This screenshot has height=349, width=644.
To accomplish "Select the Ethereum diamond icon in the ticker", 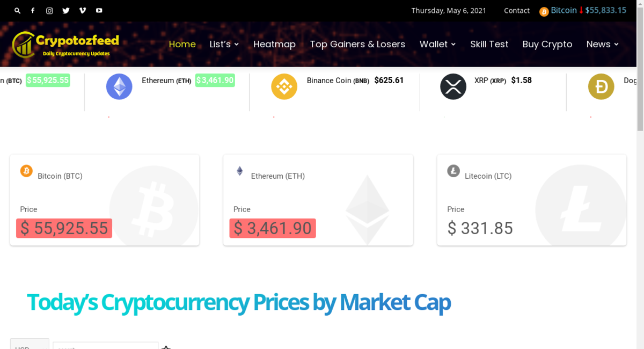I will (119, 86).
